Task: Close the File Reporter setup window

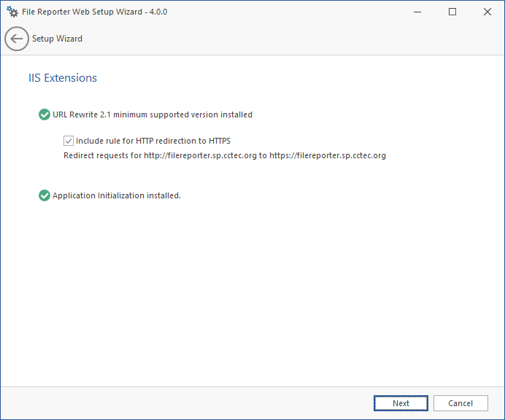Action: (x=486, y=12)
